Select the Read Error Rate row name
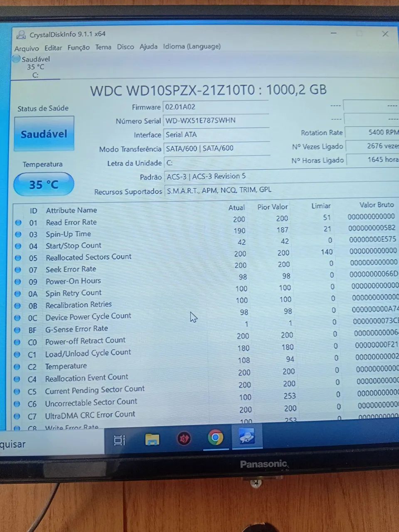399x532 pixels. tap(71, 222)
